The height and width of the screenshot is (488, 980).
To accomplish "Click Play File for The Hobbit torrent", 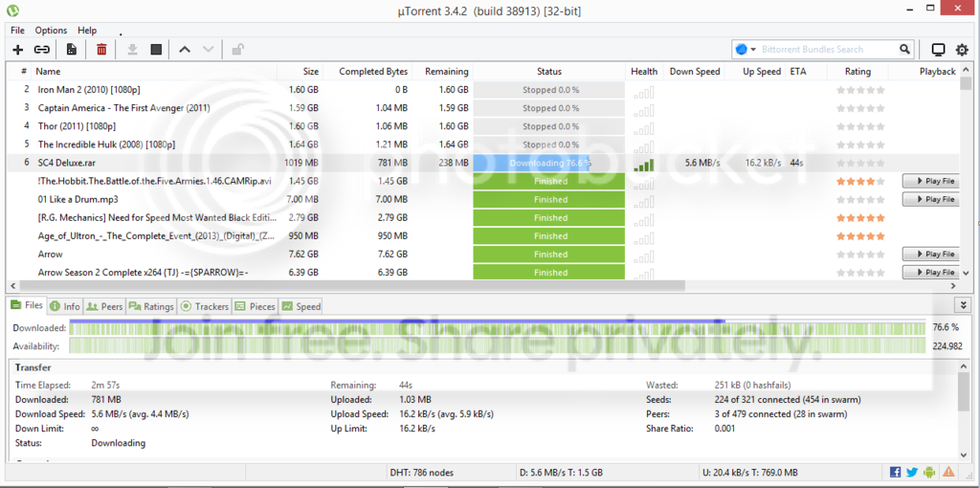I will [931, 181].
